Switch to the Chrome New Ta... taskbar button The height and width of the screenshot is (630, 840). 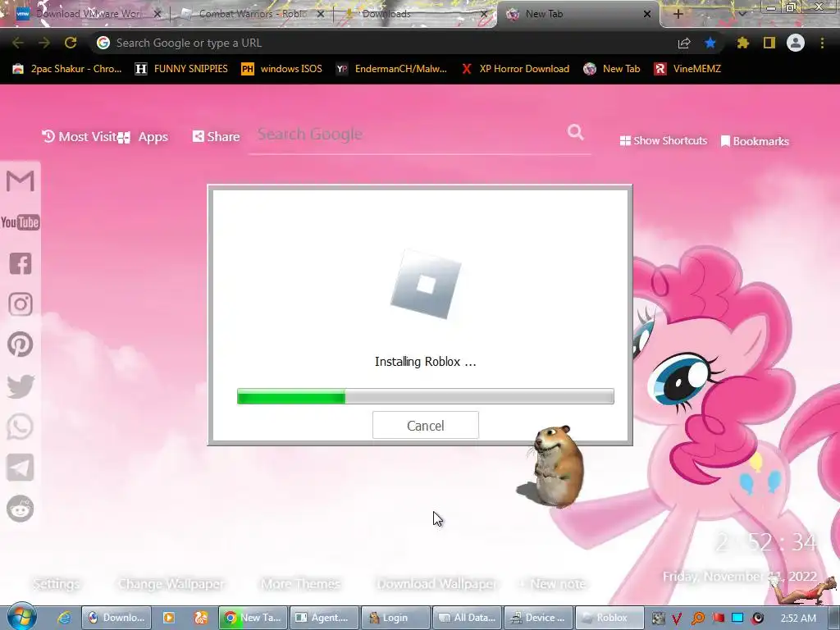coord(253,618)
